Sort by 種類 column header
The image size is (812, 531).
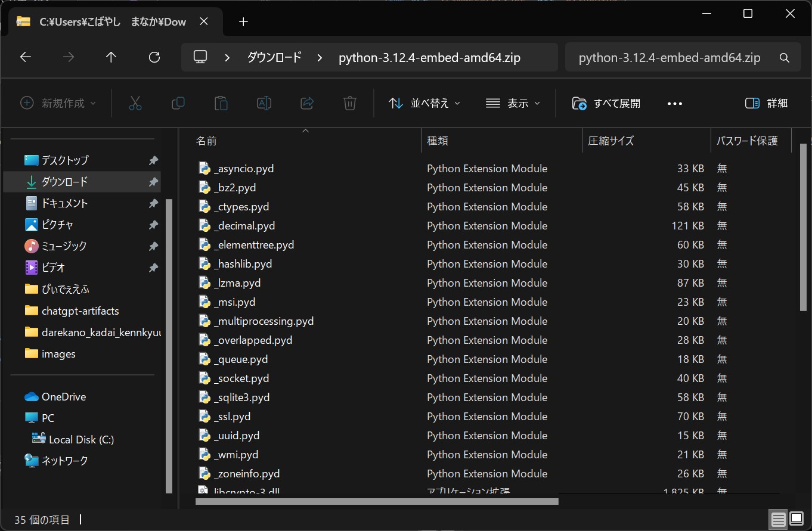(501, 141)
